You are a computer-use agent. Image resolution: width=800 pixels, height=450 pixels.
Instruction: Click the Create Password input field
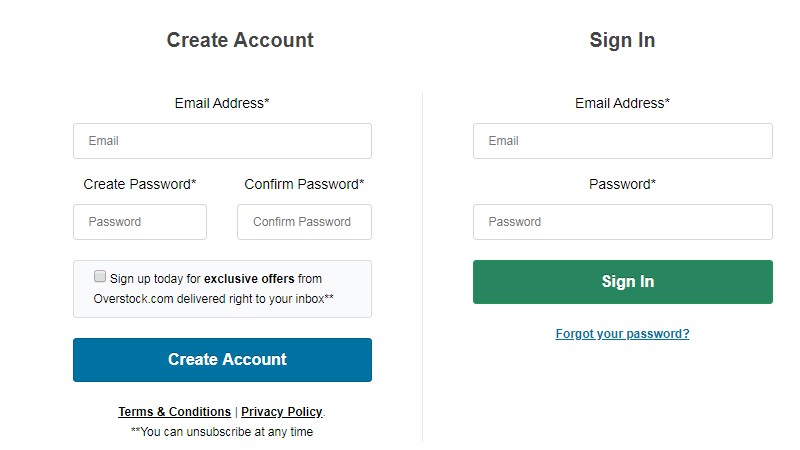pyautogui.click(x=140, y=222)
